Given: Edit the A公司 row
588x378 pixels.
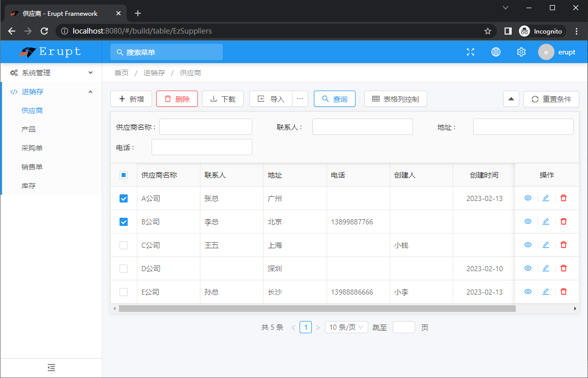Looking at the screenshot, I should tap(546, 198).
